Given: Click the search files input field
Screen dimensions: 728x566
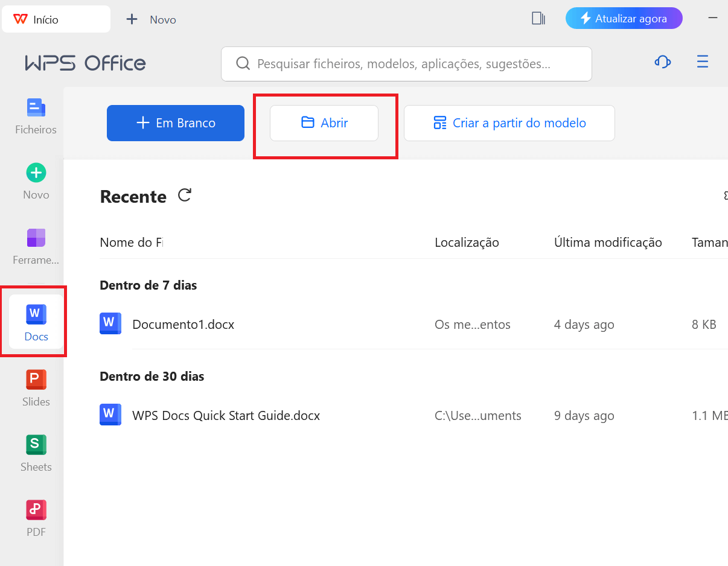Looking at the screenshot, I should pyautogui.click(x=406, y=63).
